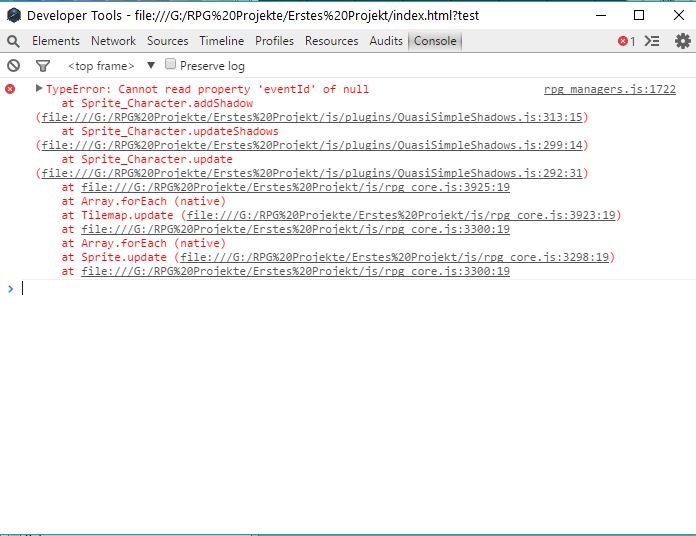Click the red error count indicator
The width and height of the screenshot is (696, 536).
(626, 41)
